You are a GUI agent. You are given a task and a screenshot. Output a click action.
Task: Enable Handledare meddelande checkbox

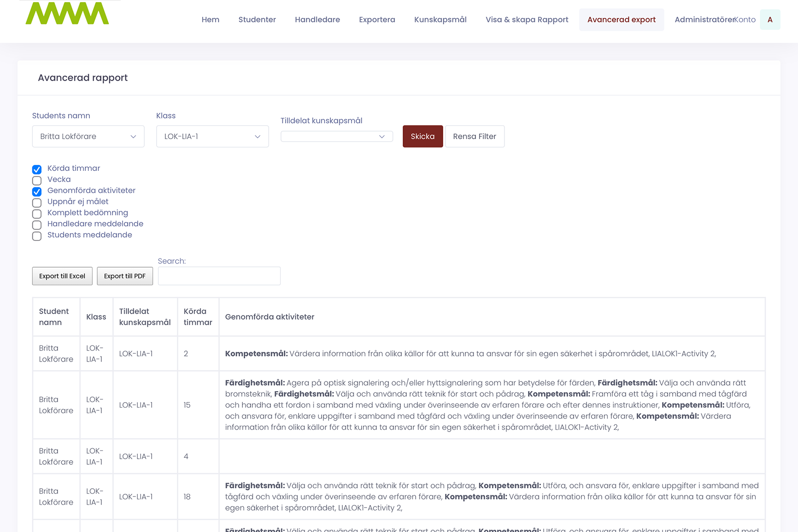(37, 224)
